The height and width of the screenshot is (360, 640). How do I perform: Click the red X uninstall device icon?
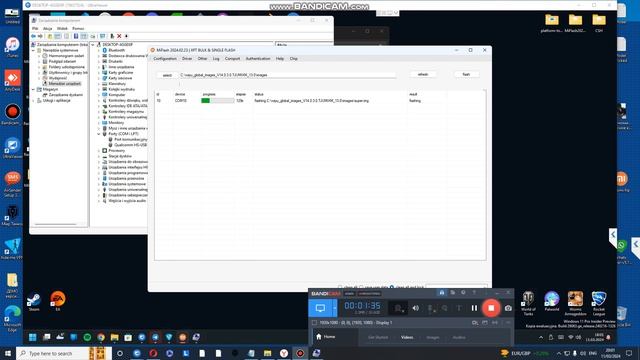point(119,36)
